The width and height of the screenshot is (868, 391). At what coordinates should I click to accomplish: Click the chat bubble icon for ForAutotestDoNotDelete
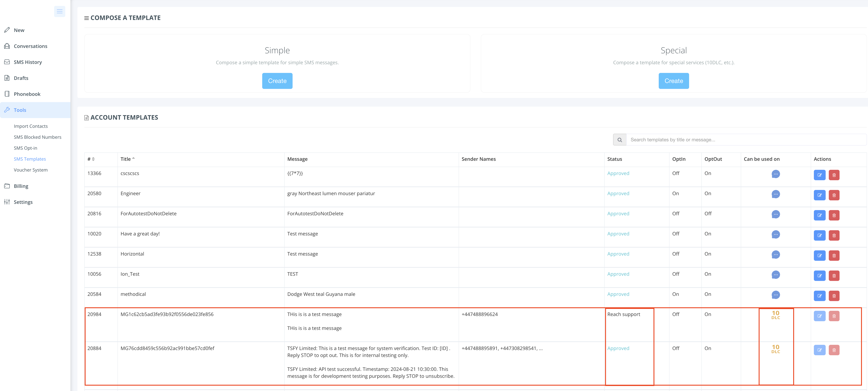(x=776, y=214)
